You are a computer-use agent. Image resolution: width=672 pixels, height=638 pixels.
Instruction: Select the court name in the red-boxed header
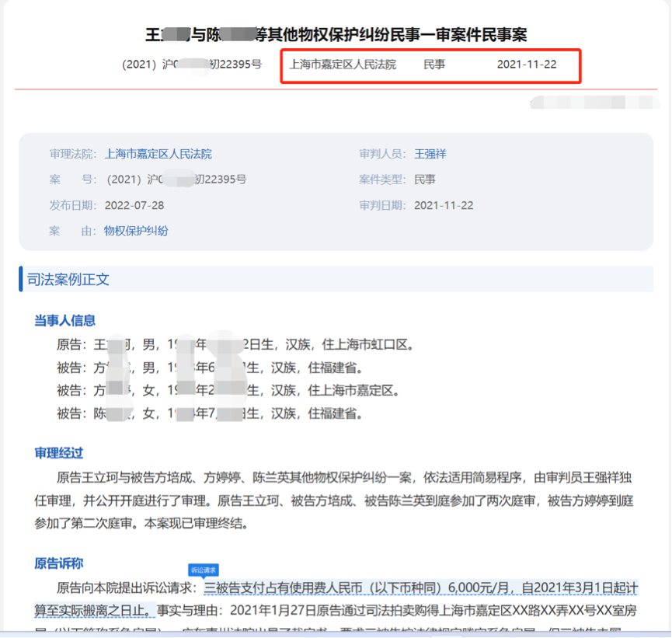343,64
